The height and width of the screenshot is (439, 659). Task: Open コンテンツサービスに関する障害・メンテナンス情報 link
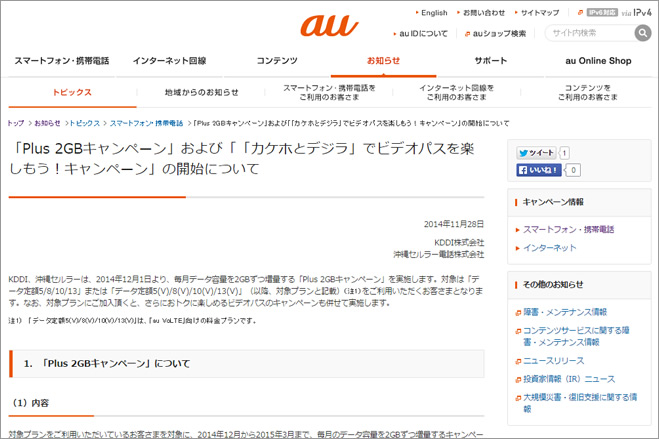coord(576,336)
